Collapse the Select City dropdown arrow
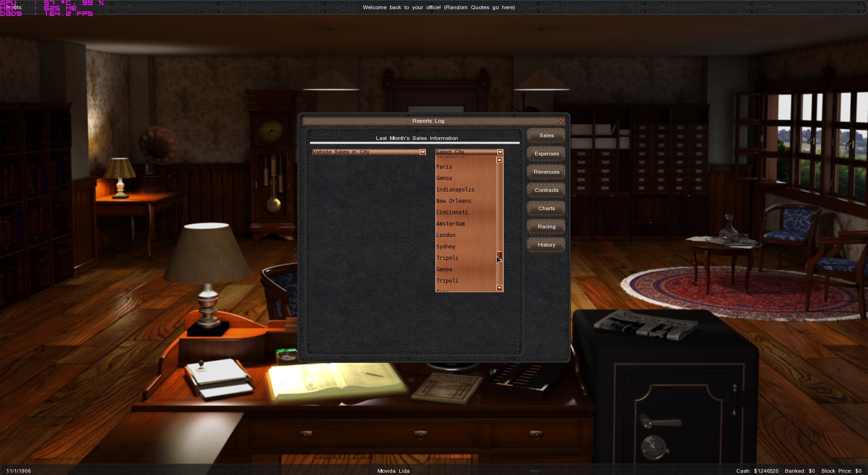Viewport: 868px width, 475px height. point(500,152)
